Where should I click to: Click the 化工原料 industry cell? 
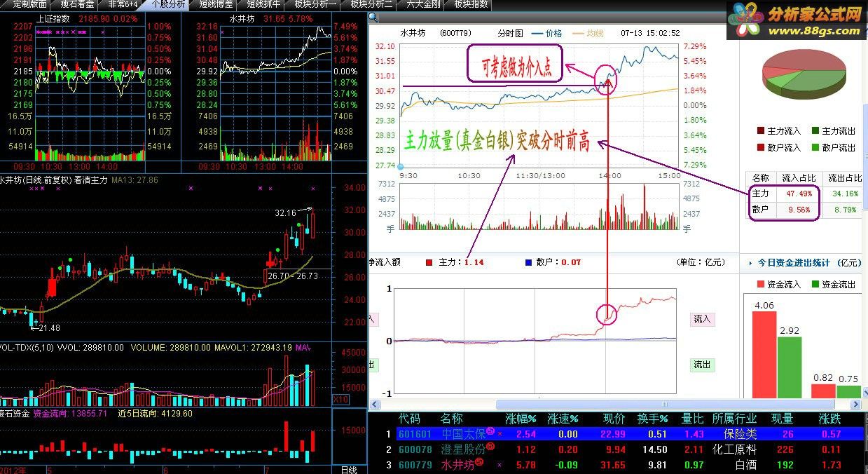coord(734,449)
